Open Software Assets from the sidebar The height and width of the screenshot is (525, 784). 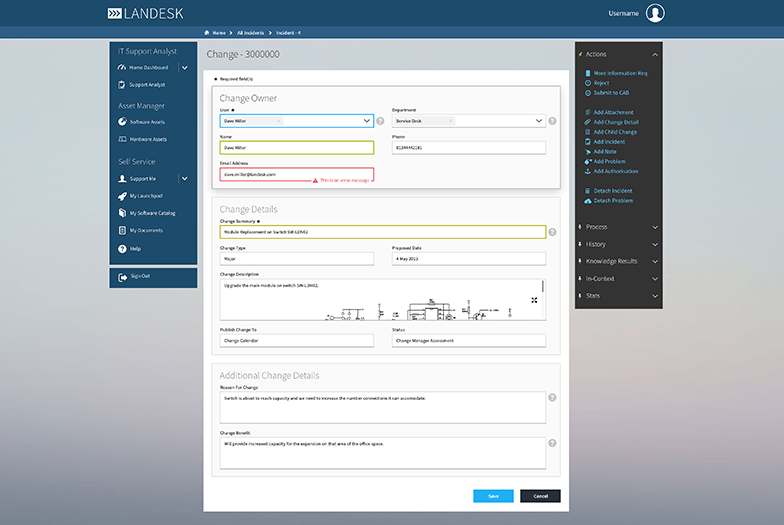pos(146,122)
